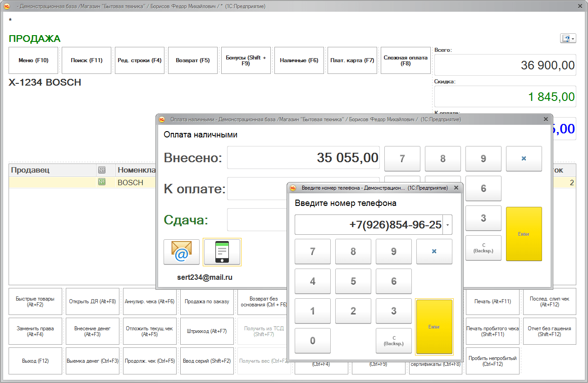588x383 pixels.
Task: Click the clear (x) key in cash payment keypad
Action: click(524, 159)
